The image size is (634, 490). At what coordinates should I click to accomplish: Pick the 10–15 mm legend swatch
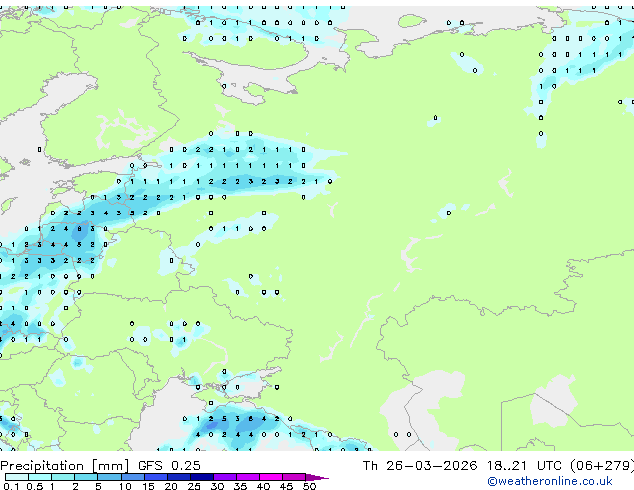[133, 477]
